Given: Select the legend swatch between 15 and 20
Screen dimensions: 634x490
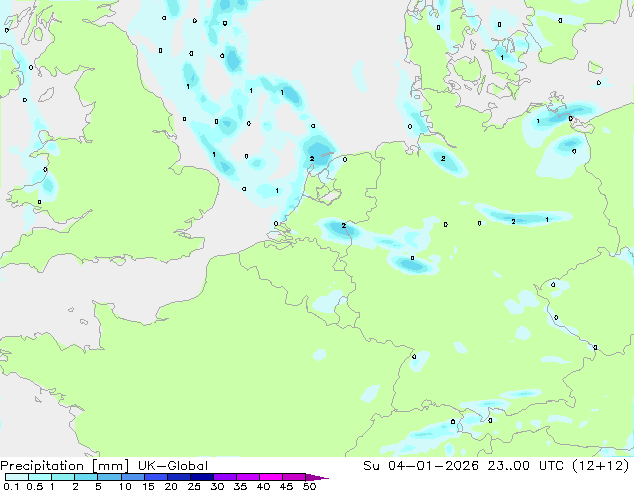Looking at the screenshot, I should pyautogui.click(x=156, y=477).
